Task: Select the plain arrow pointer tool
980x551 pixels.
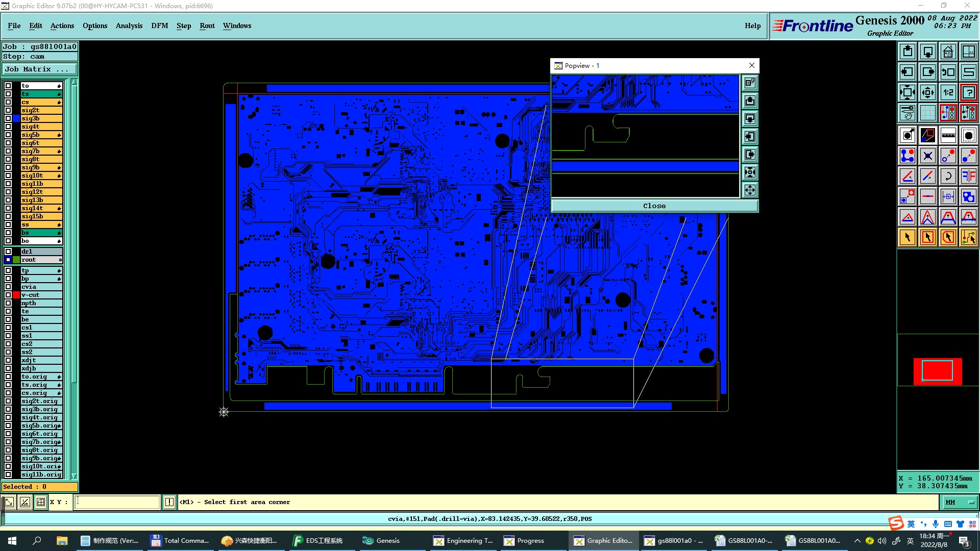Action: pyautogui.click(x=908, y=237)
